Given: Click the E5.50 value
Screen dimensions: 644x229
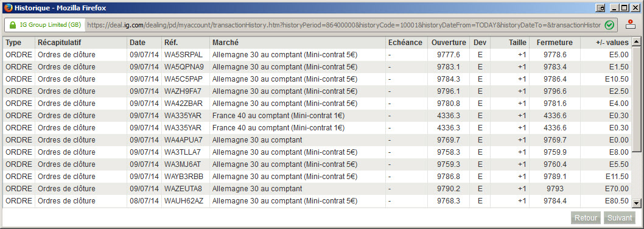Looking at the screenshot, I should point(619,164).
